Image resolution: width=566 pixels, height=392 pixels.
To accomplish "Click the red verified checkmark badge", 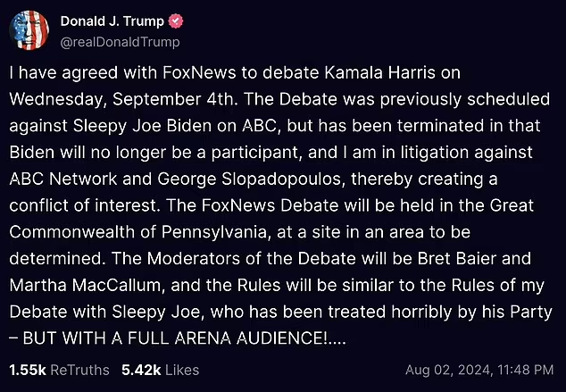I will tap(176, 21).
